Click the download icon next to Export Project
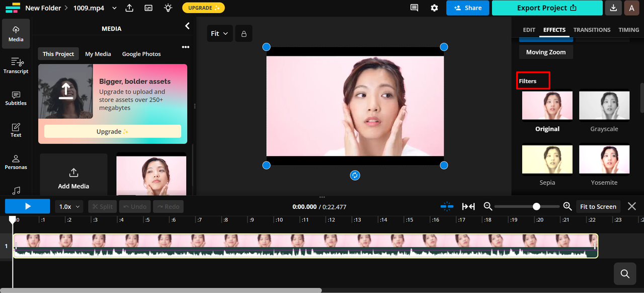Viewport: 644px width, 293px height. pyautogui.click(x=613, y=8)
